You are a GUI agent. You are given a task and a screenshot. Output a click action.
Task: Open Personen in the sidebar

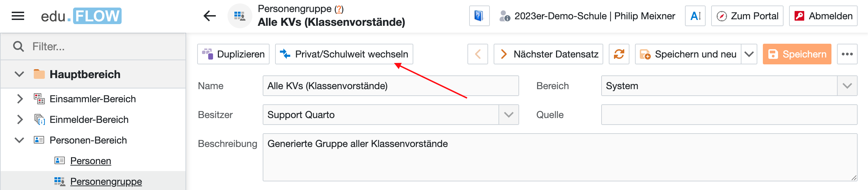(x=91, y=161)
